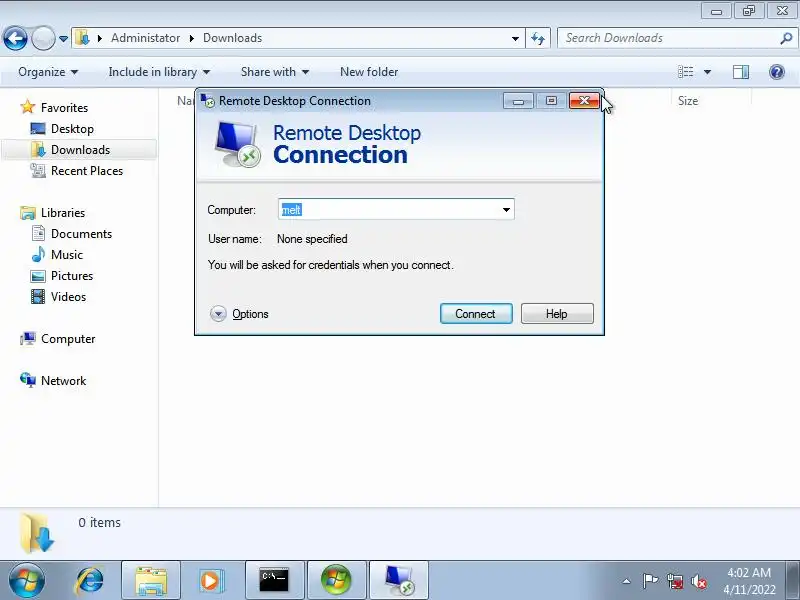Open the Command Prompt taskbar button
This screenshot has height=600, width=800.
tap(274, 581)
